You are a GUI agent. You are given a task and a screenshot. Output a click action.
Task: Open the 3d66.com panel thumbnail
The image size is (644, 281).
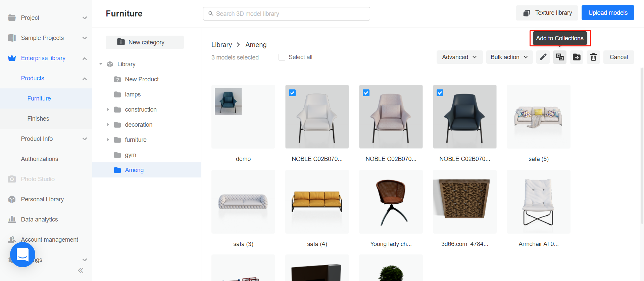click(465, 202)
